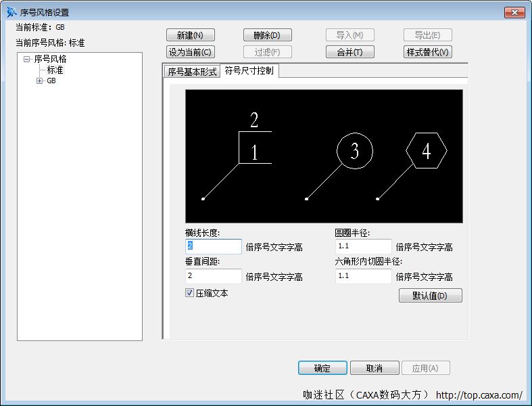Select 标准 style in the tree
532x406 pixels.
click(55, 70)
